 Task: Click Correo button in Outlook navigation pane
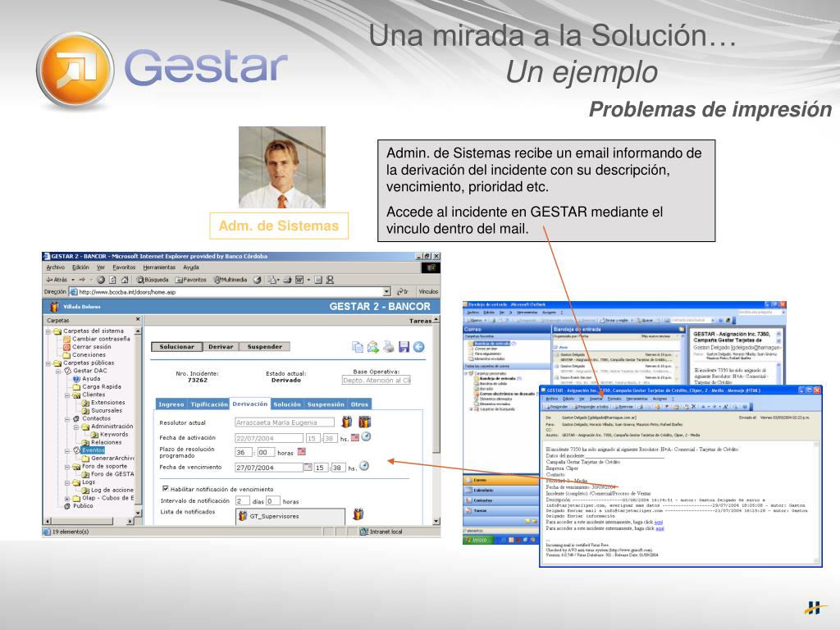tap(501, 480)
